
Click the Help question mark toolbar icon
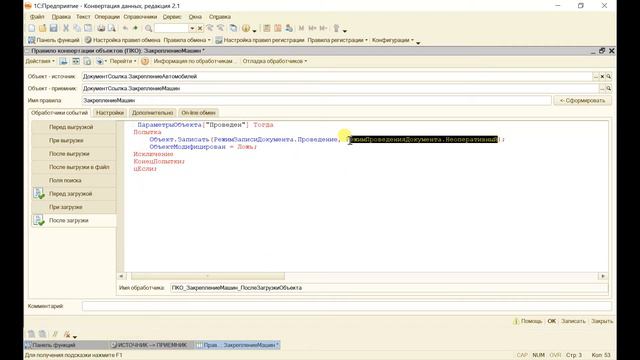point(246,28)
